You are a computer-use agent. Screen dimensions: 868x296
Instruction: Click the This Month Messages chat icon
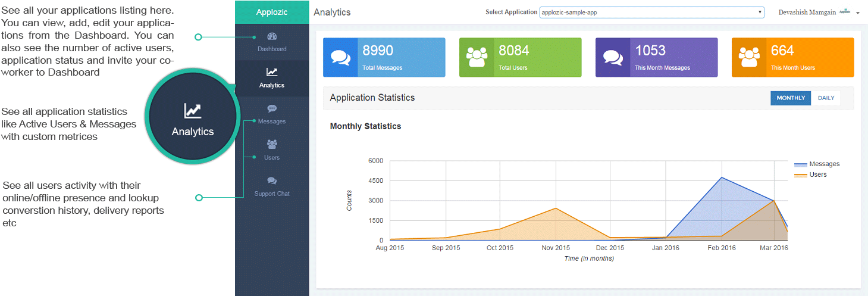point(613,57)
